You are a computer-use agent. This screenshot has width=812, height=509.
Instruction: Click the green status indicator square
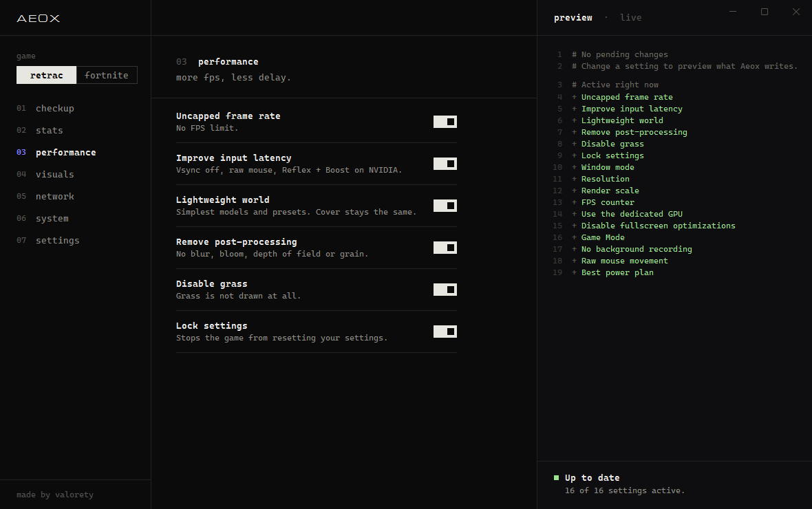(556, 478)
